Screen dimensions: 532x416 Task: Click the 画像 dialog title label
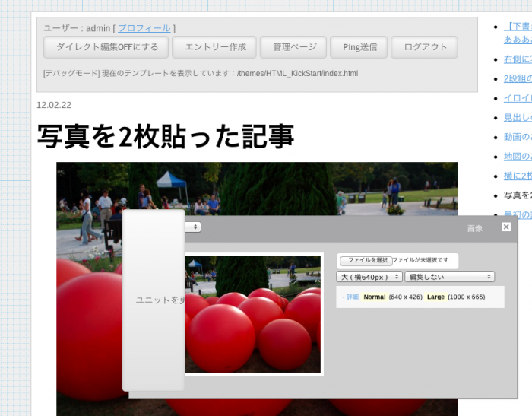coord(475,229)
